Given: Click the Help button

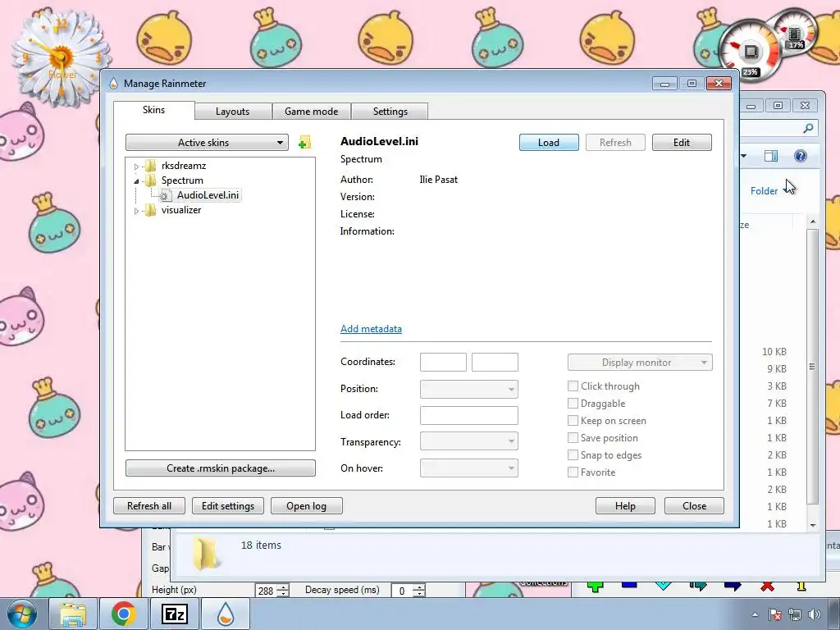Looking at the screenshot, I should pyautogui.click(x=625, y=505).
